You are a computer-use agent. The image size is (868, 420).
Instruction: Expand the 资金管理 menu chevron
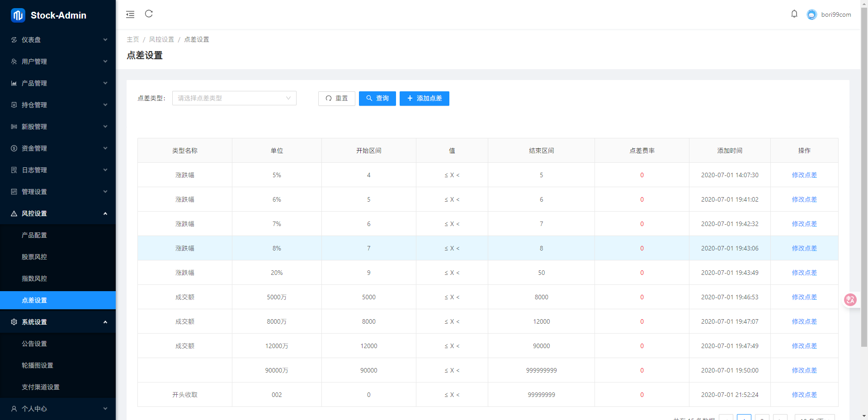(105, 148)
